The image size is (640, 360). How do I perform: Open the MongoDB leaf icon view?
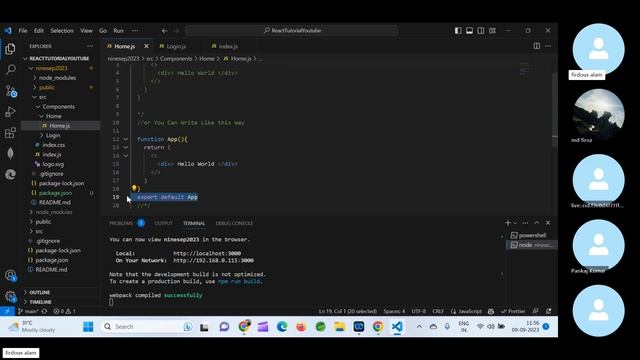[x=10, y=153]
